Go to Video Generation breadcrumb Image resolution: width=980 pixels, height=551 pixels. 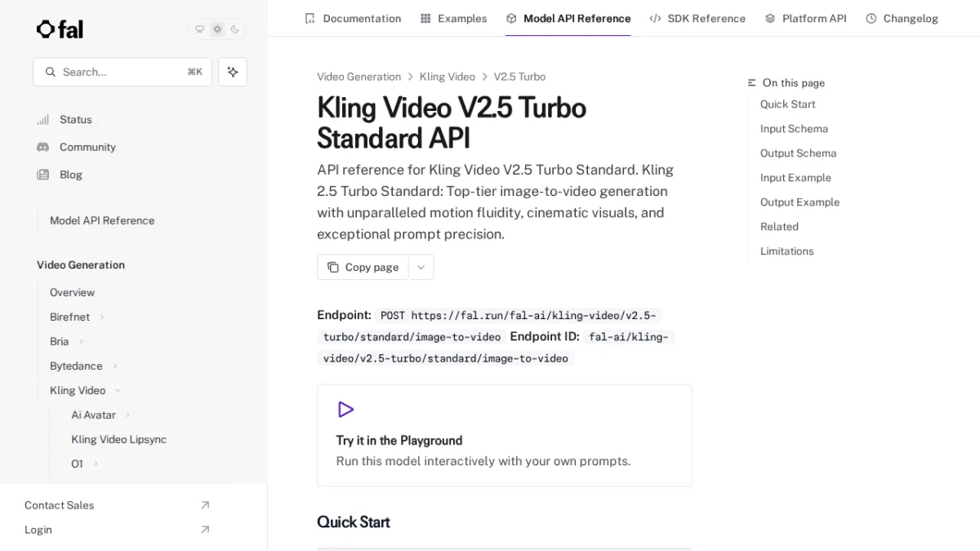359,77
